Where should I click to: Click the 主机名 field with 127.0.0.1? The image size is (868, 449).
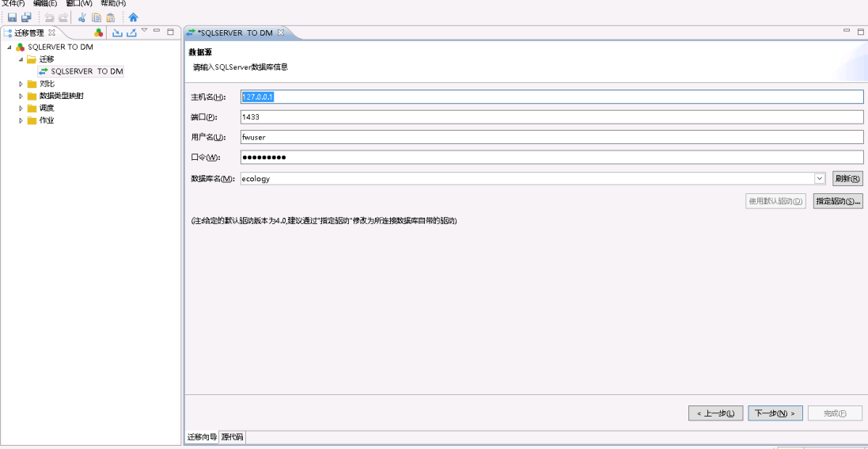[552, 97]
